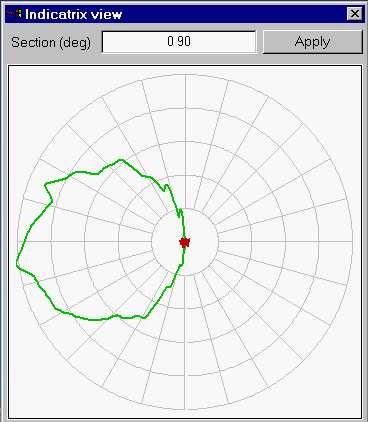The width and height of the screenshot is (368, 422).
Task: Click the vertical axis line's top end at the outer ring
Action: pos(185,75)
